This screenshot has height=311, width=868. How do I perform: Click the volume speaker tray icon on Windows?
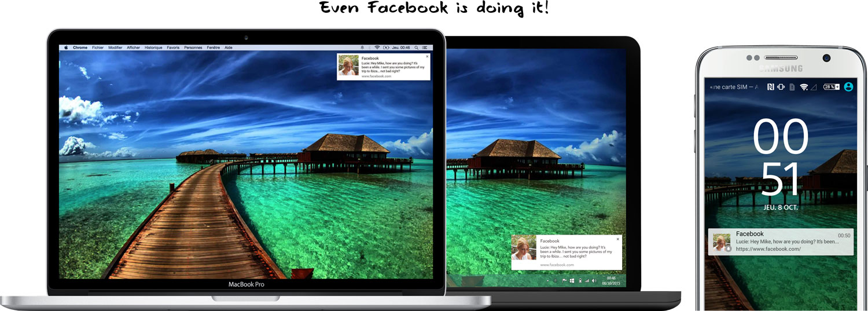(594, 280)
